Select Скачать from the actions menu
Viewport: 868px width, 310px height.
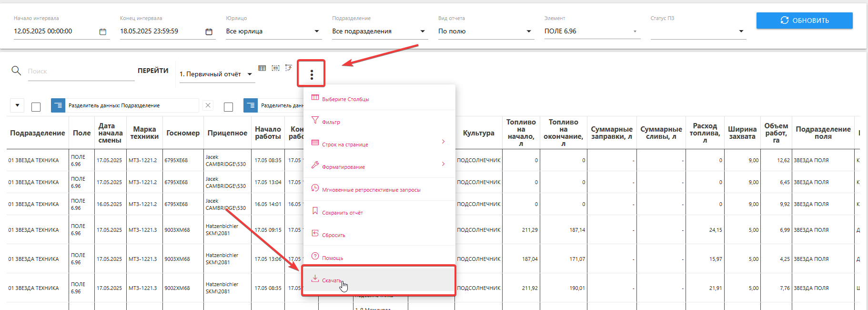(331, 280)
